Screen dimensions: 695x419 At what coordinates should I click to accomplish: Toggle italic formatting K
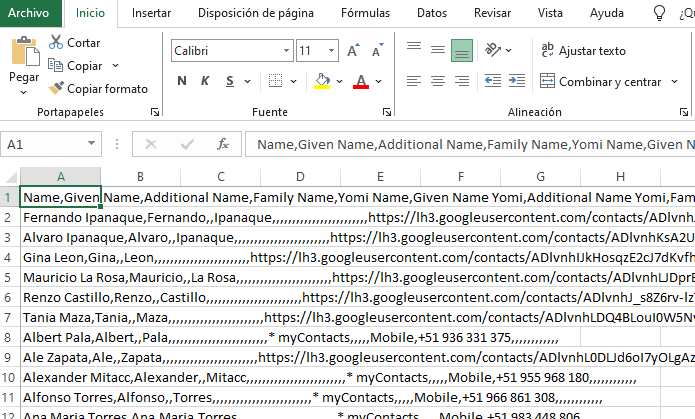coord(205,81)
